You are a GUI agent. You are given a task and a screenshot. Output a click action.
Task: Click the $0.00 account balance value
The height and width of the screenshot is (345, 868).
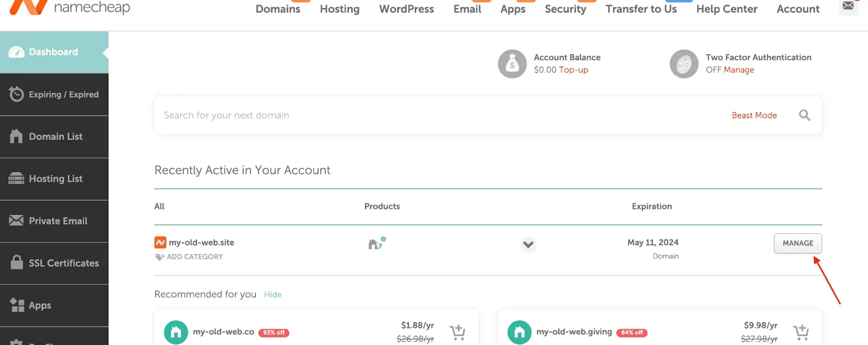(545, 70)
